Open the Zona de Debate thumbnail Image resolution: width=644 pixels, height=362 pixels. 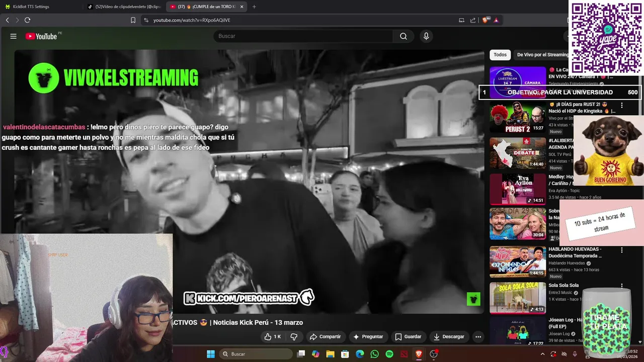click(518, 153)
